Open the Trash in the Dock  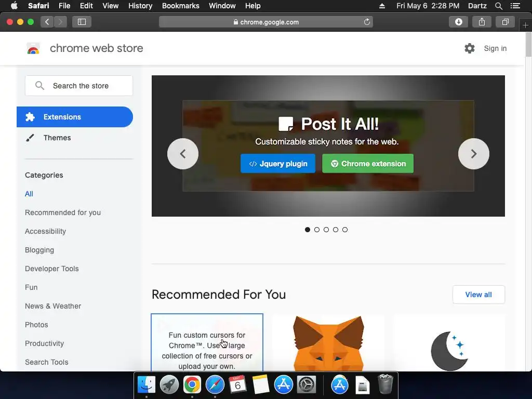[x=385, y=384]
